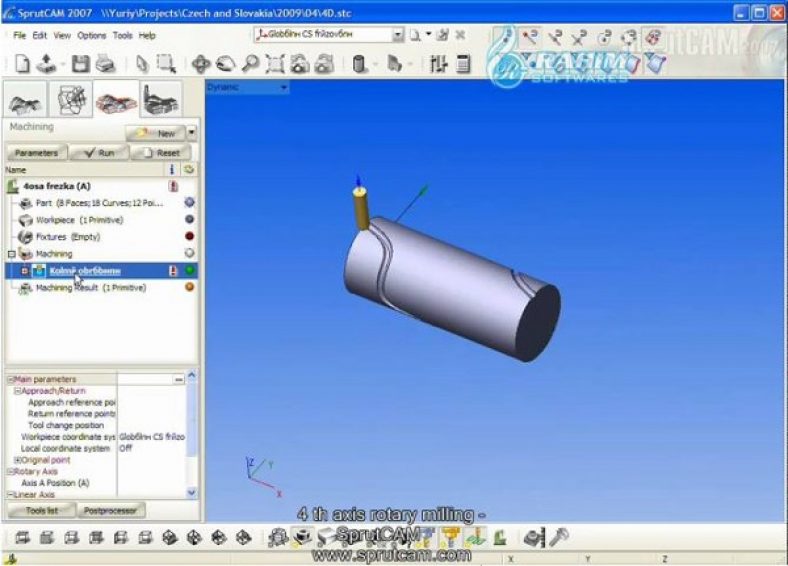The width and height of the screenshot is (788, 566).
Task: Activate the Pan view tool
Action: coord(201,64)
